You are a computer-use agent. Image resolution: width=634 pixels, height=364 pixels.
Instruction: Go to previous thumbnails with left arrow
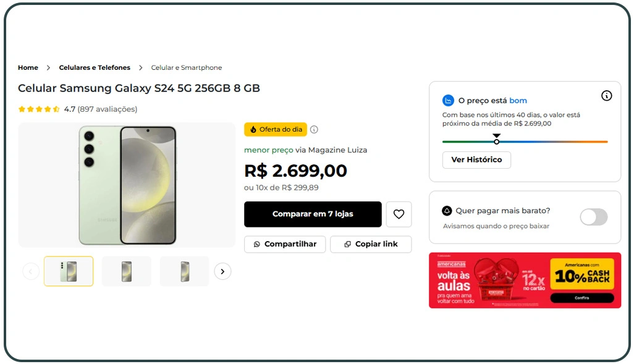click(x=31, y=271)
